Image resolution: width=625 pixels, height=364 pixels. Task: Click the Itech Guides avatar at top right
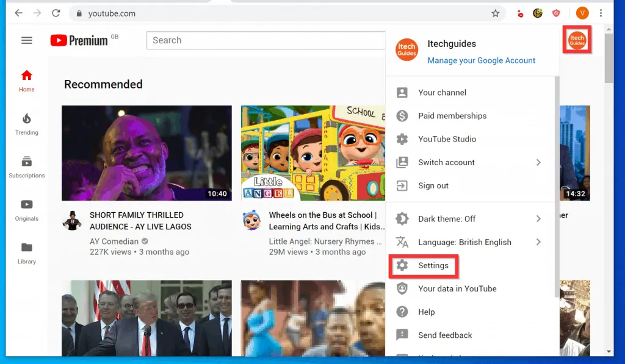(x=577, y=41)
